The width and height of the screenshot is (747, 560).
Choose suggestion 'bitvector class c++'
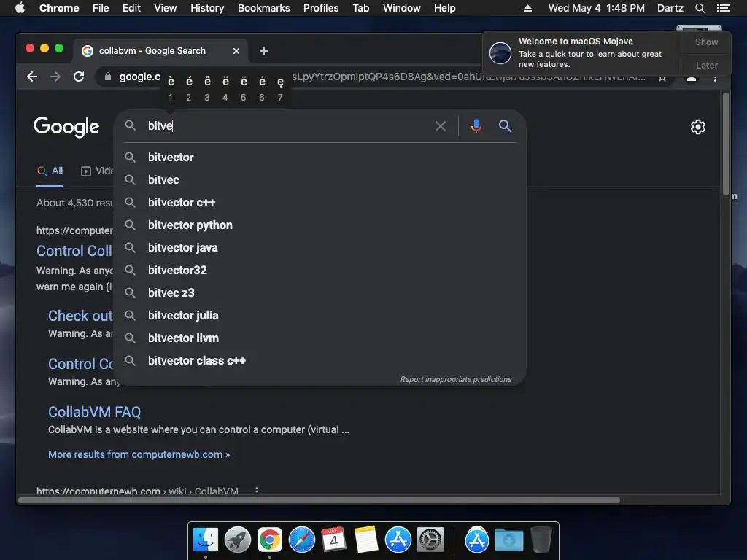coord(320,361)
